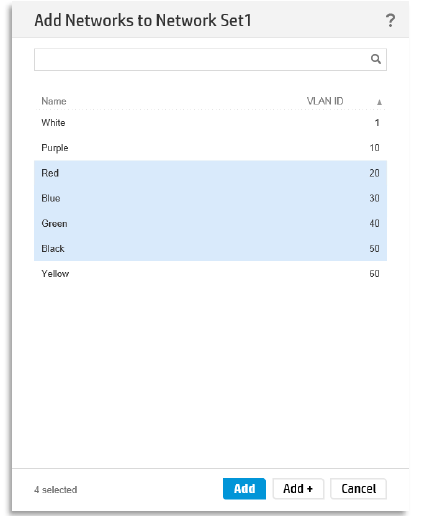
Task: Click VLAN ID value 60 for Yellow
Action: pyautogui.click(x=374, y=274)
